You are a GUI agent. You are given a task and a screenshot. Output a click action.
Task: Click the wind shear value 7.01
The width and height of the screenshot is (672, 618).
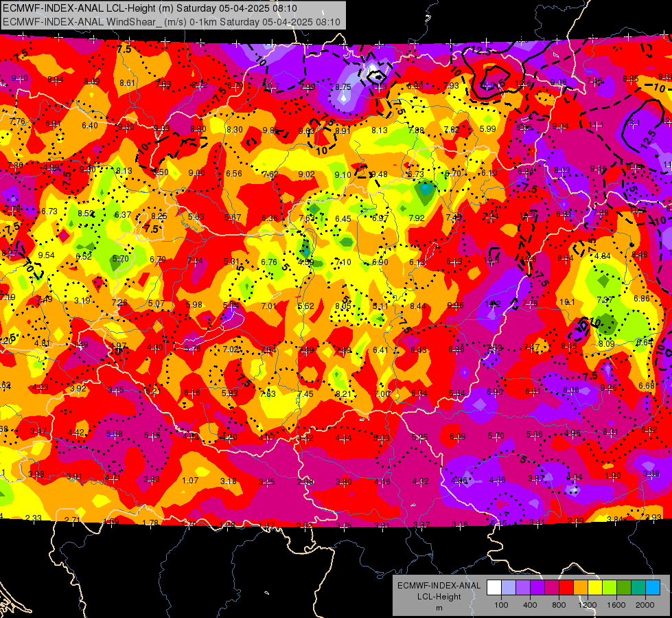[268, 306]
